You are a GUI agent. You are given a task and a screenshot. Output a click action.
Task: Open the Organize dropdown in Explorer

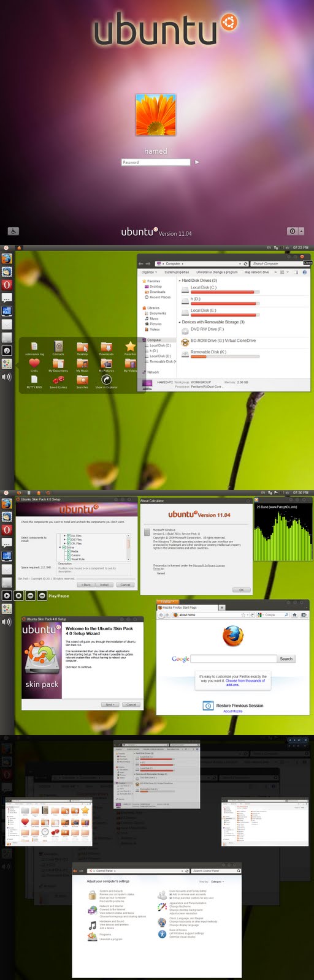(x=149, y=272)
